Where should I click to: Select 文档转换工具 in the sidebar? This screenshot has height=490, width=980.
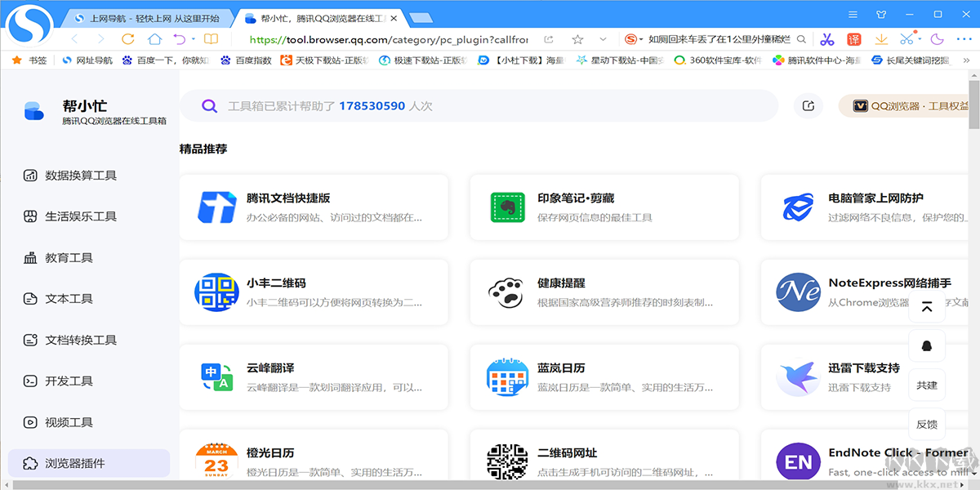(x=90, y=340)
